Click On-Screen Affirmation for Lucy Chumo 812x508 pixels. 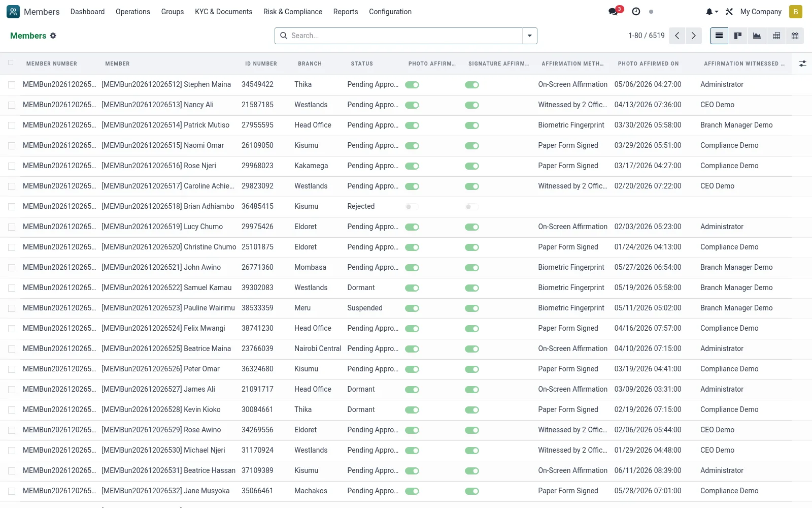[x=573, y=227]
